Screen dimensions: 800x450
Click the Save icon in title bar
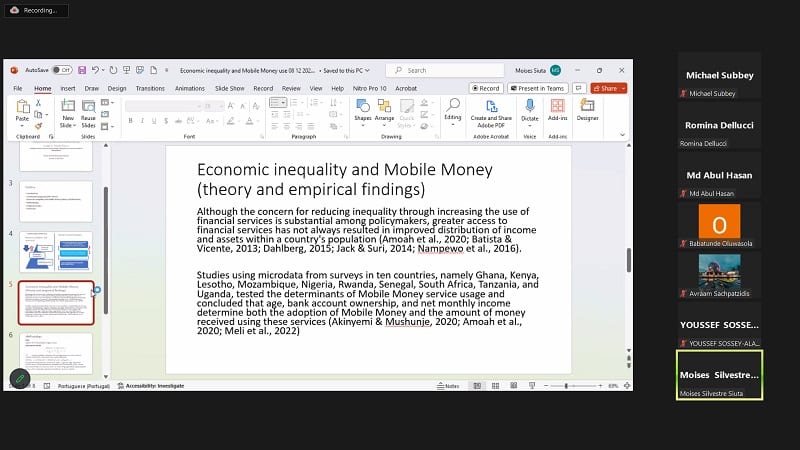[x=81, y=70]
